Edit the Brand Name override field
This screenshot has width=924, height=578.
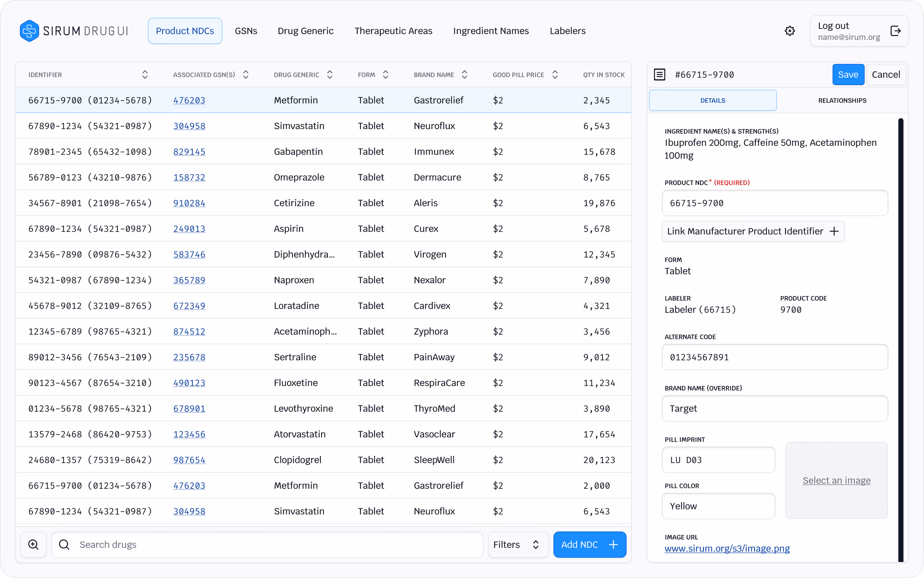tap(775, 408)
